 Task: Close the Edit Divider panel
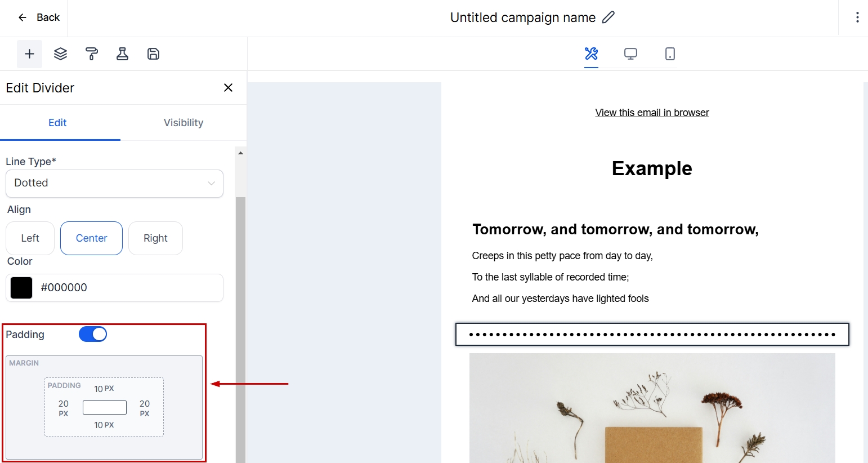(x=228, y=88)
